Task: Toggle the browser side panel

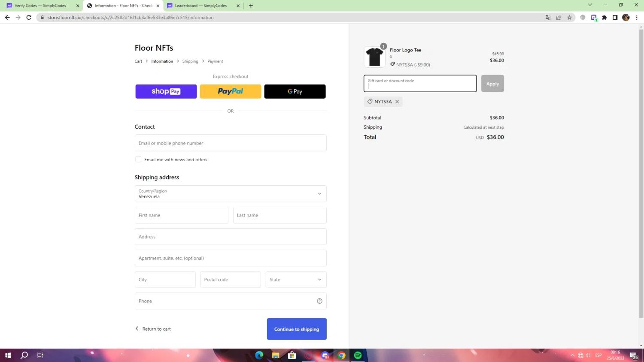Action: click(x=615, y=18)
